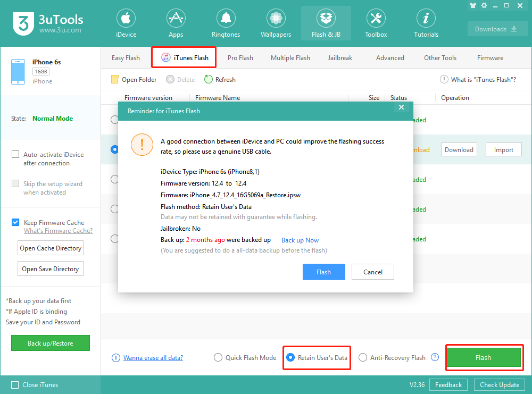This screenshot has width=532, height=394.
Task: Click the green Flash button at bottom
Action: tap(483, 357)
